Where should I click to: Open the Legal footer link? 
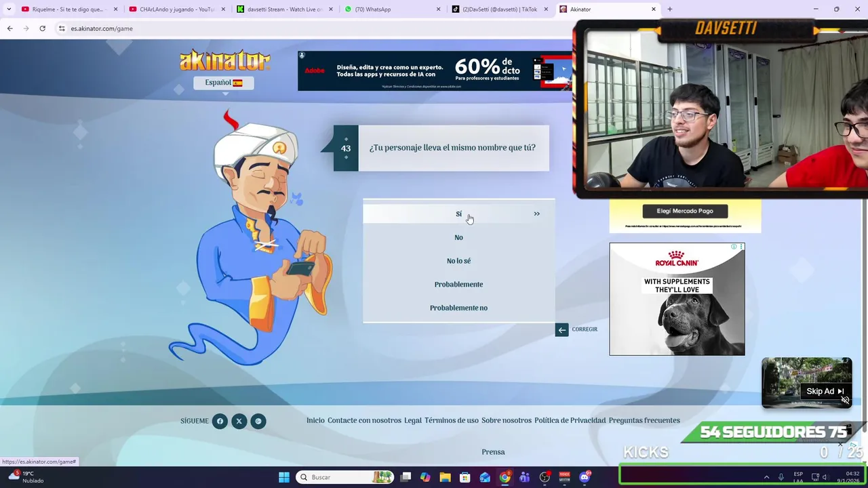point(413,420)
